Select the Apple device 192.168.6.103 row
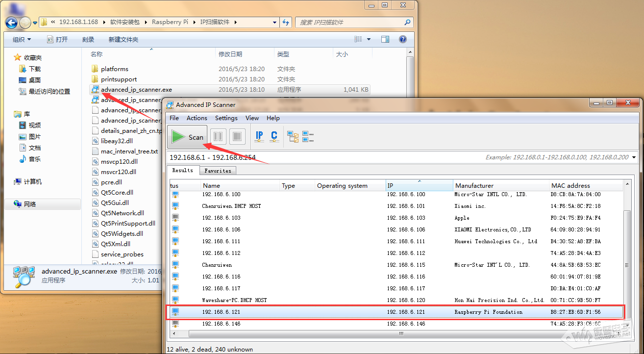644x354 pixels. [396, 218]
